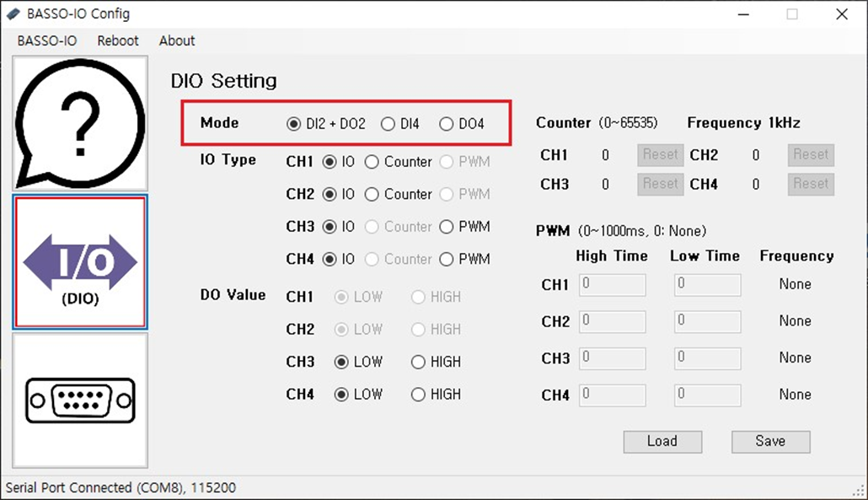
Task: Select DO4 mode
Action: [x=462, y=124]
